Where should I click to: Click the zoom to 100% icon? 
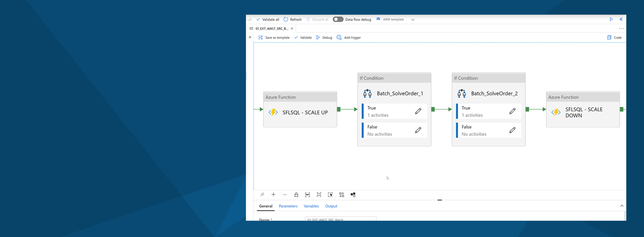(308, 194)
